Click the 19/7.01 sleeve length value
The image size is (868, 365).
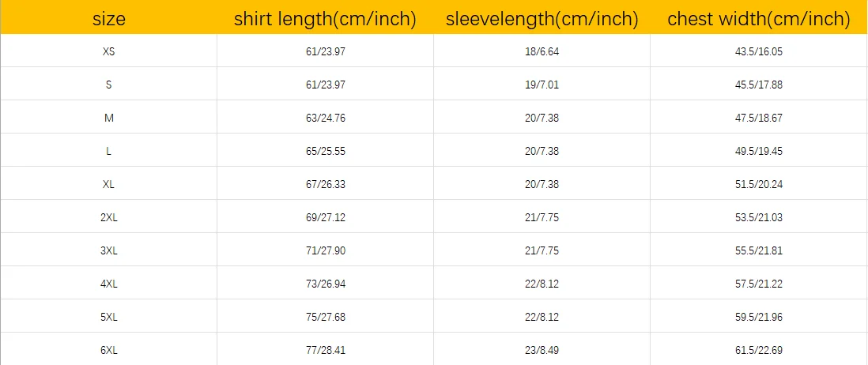point(542,85)
